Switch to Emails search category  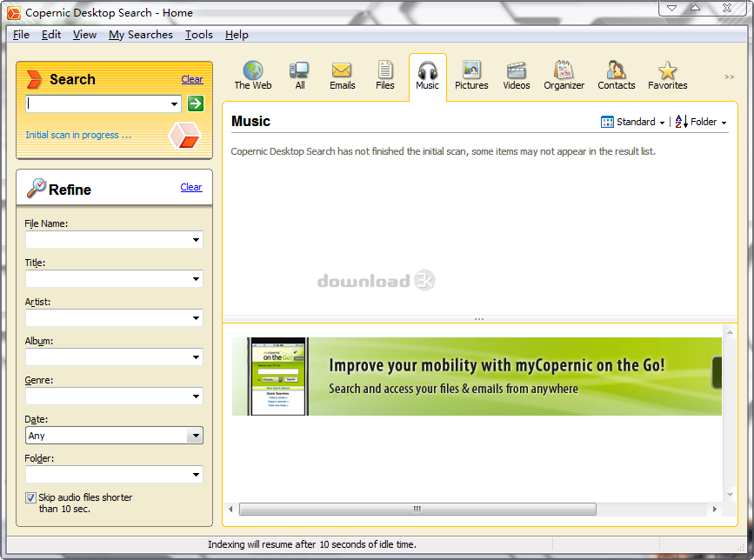tap(342, 76)
